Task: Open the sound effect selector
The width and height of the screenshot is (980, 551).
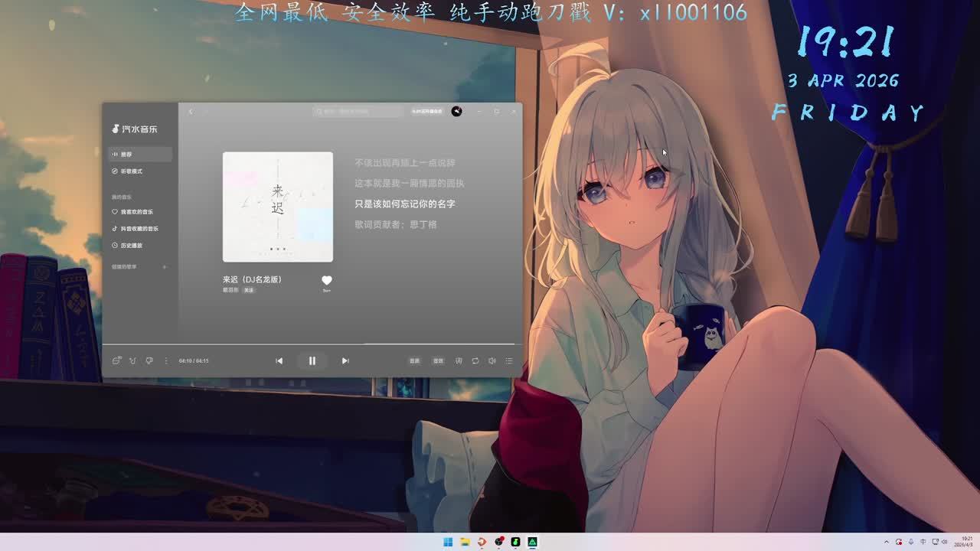Action: coord(438,360)
